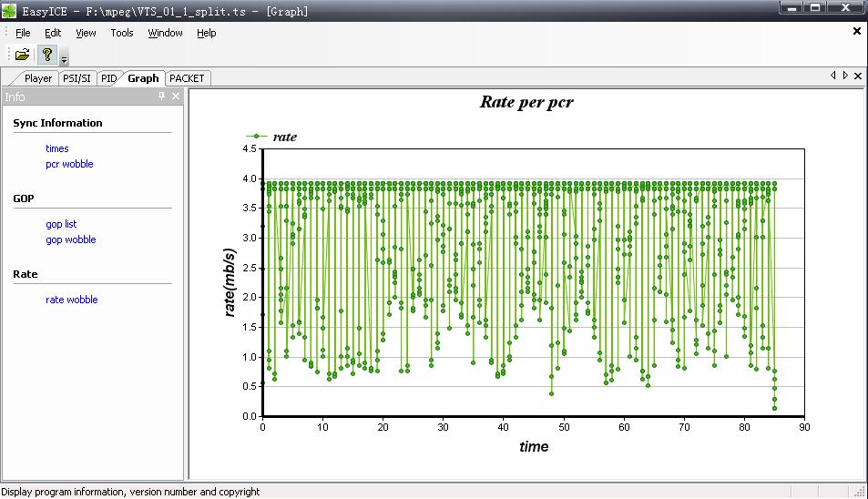Viewport: 868px width, 499px height.
Task: Open the Tools menu
Action: pos(122,33)
